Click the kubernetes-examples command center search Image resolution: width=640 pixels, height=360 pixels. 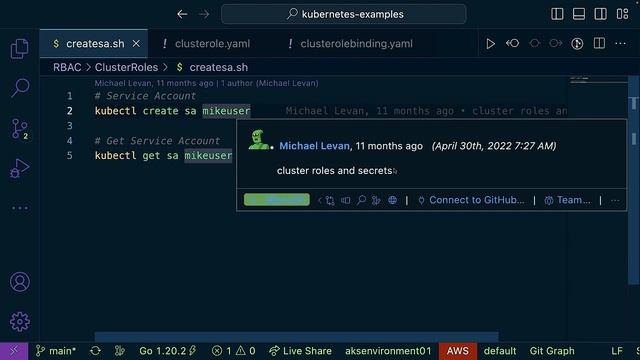point(344,14)
